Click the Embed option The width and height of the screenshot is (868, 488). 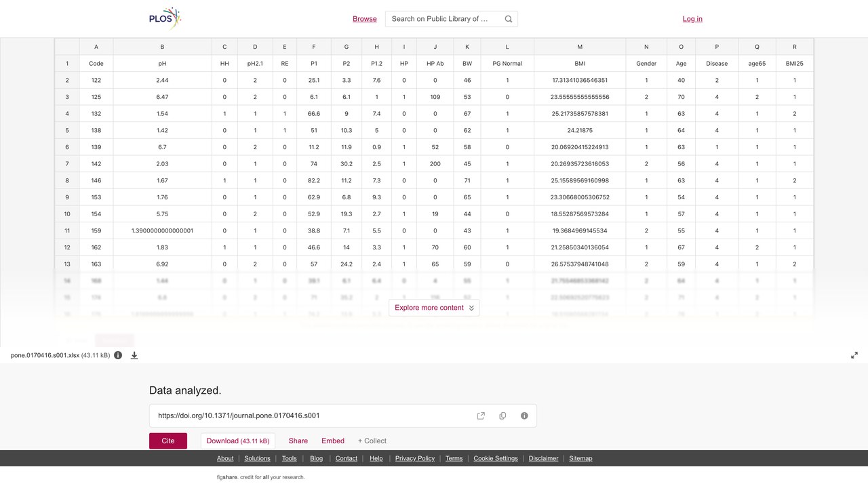tap(333, 441)
